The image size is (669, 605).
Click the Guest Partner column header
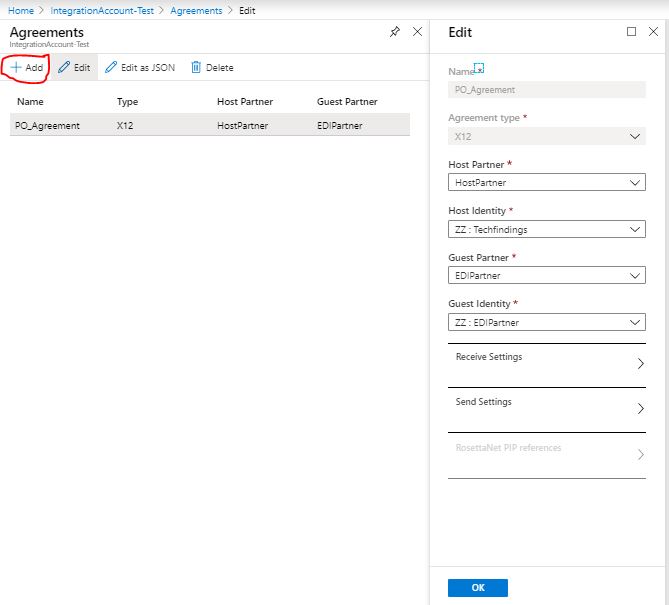(347, 102)
